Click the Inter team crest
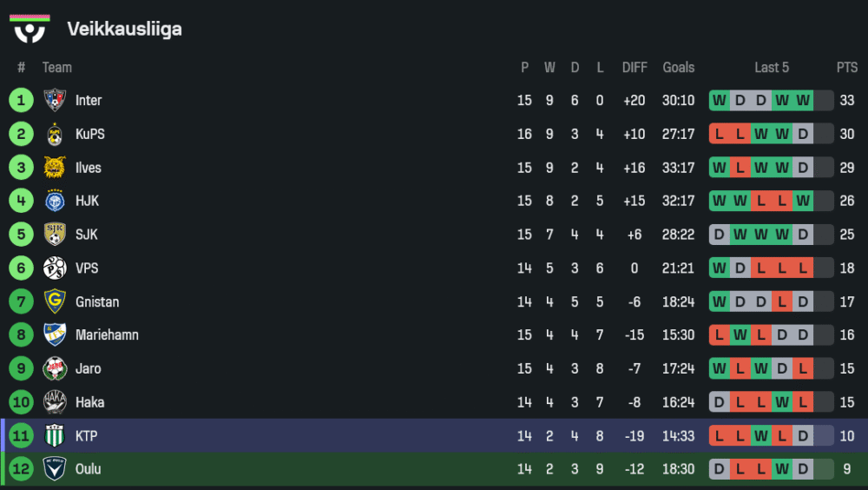The image size is (868, 490). [x=55, y=101]
